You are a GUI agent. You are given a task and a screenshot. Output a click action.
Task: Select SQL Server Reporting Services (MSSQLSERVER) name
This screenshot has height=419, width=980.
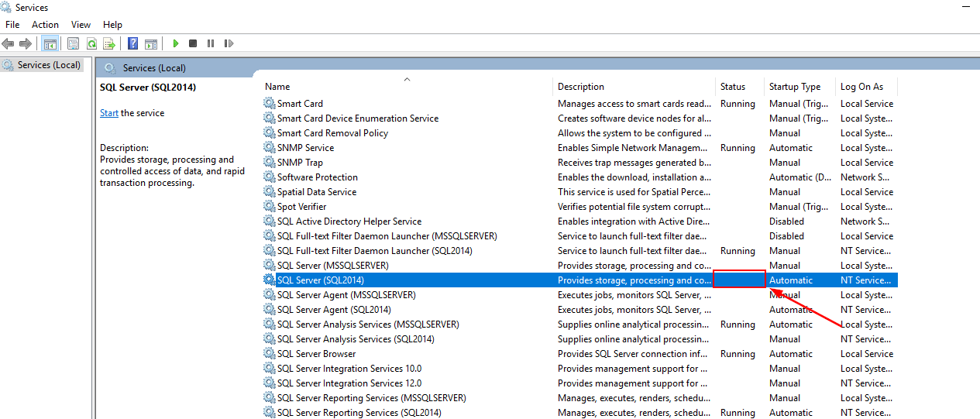click(x=372, y=398)
